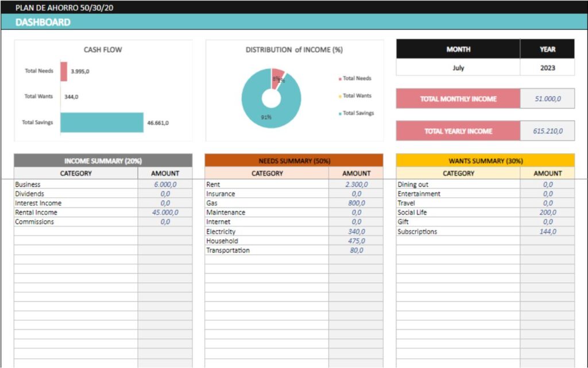The image size is (588, 368).
Task: Click the WANTS SUMMARY (30%) header
Action: click(x=485, y=161)
